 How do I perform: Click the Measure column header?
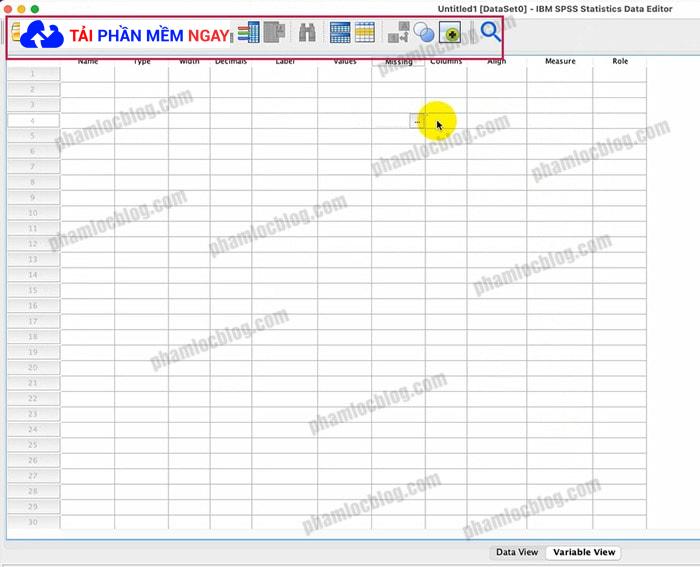(x=560, y=61)
